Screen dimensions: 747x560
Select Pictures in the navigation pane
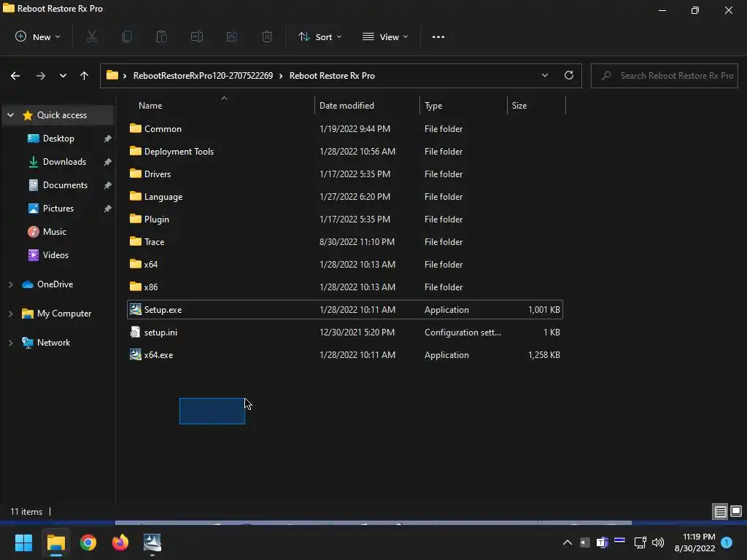click(x=58, y=208)
